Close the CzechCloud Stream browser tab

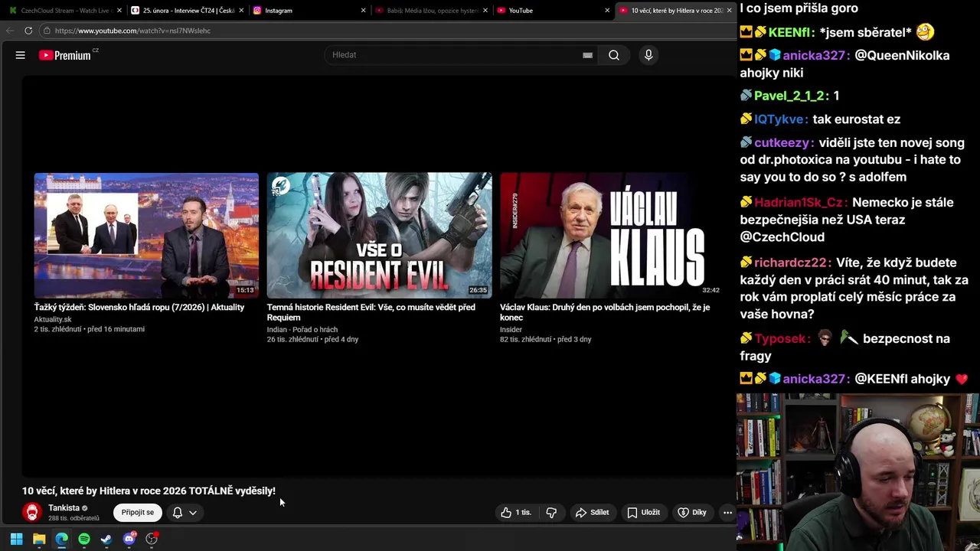point(119,11)
